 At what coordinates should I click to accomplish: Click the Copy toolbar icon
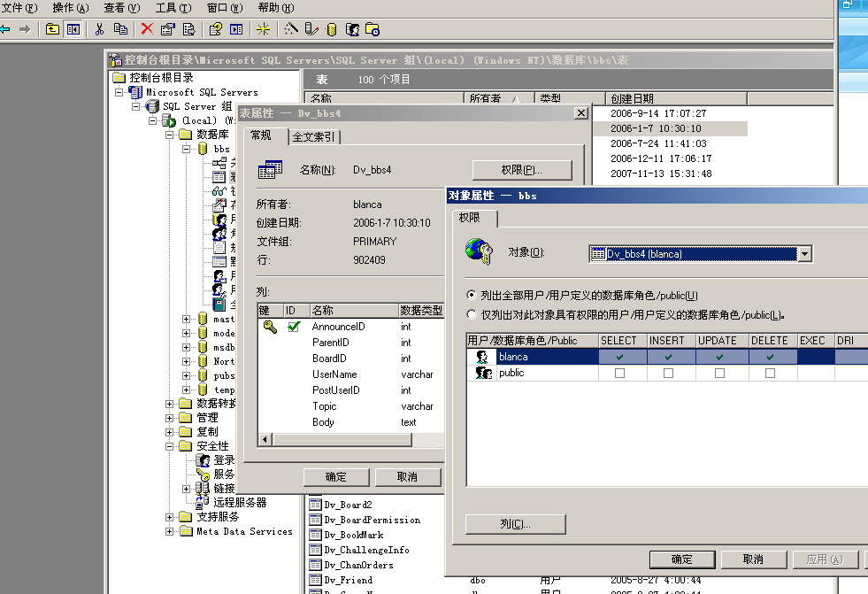[x=119, y=29]
